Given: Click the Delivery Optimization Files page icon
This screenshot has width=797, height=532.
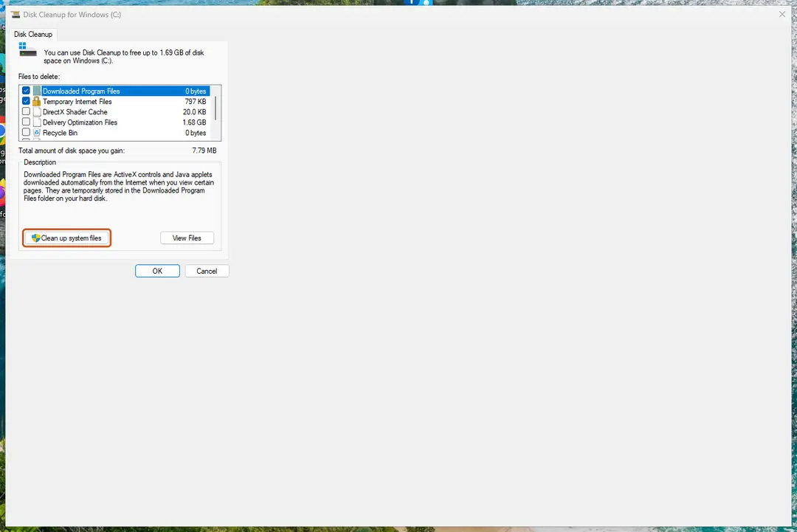Looking at the screenshot, I should 37,122.
